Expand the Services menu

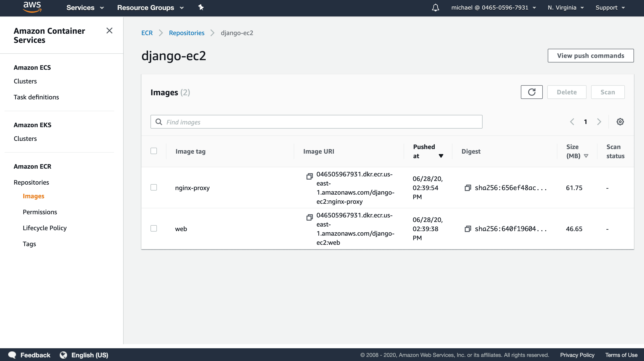[85, 8]
